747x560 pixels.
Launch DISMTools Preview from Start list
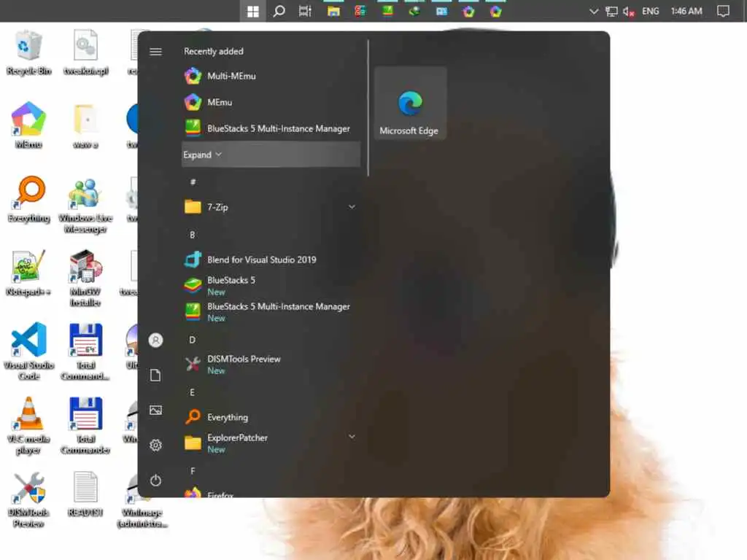pos(271,365)
